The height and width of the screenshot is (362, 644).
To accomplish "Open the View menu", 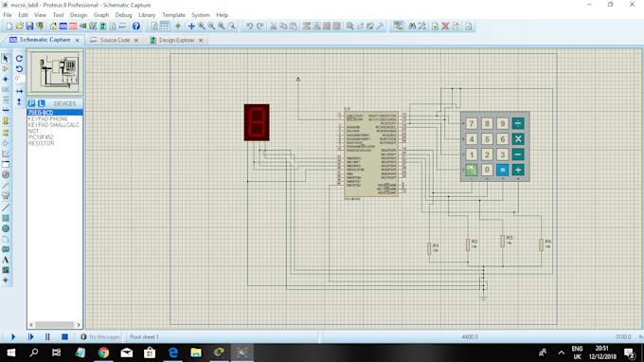I will [40, 15].
